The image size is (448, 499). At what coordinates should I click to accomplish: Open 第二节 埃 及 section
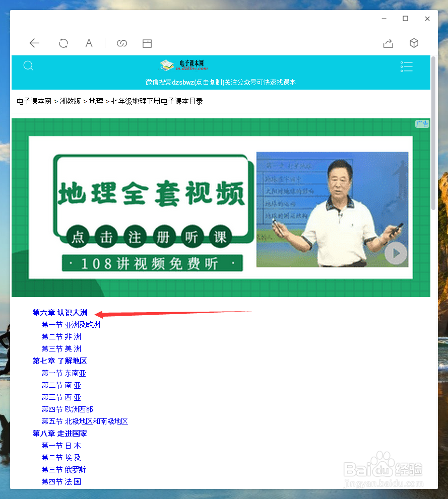tap(61, 458)
